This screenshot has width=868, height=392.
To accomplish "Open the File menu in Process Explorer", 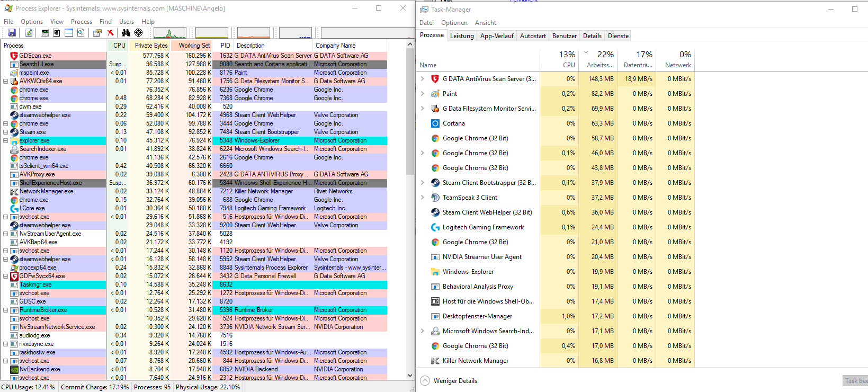I will click(x=8, y=22).
